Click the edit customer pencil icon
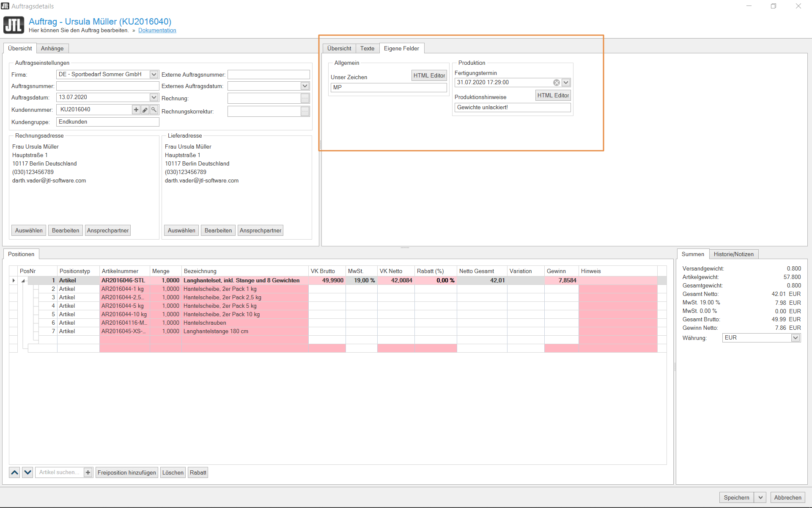 pyautogui.click(x=145, y=110)
